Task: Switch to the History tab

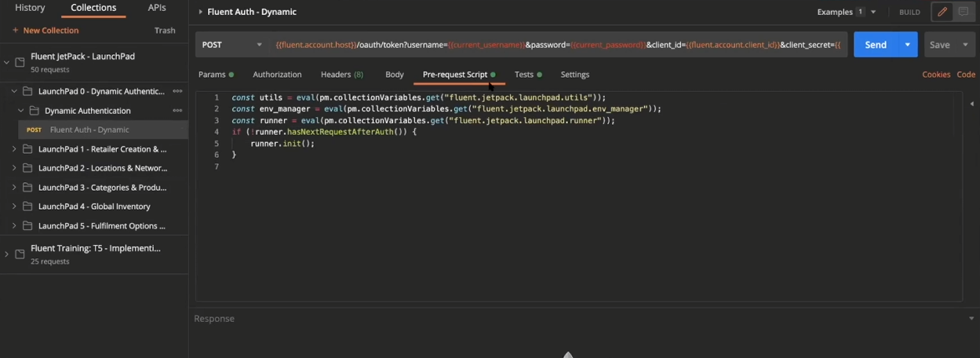Action: [30, 8]
